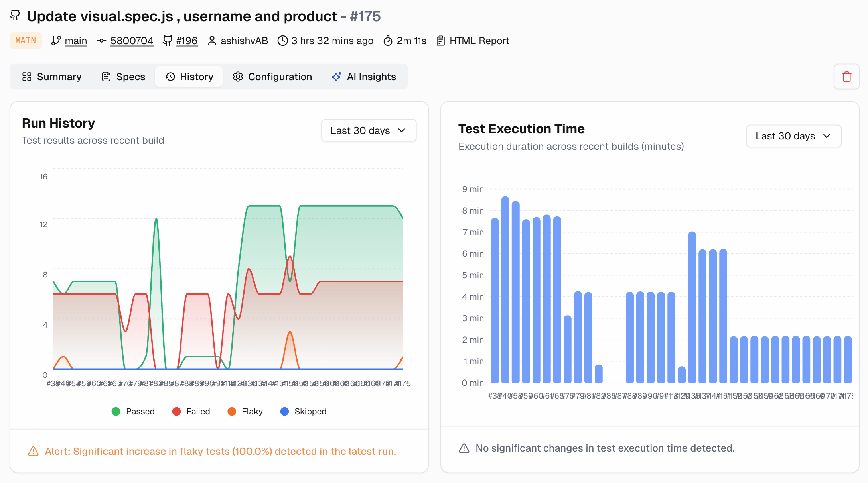868x483 pixels.
Task: Open the main branch link
Action: click(x=76, y=41)
